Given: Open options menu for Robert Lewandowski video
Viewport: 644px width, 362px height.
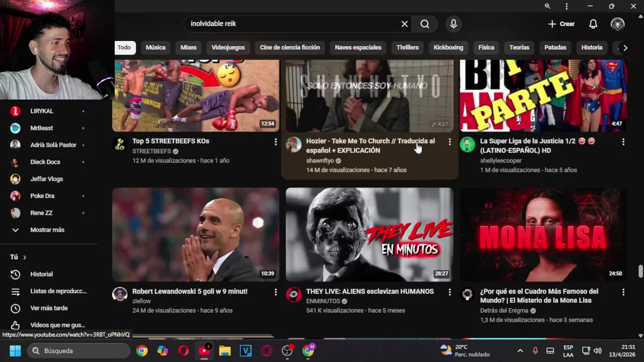Looking at the screenshot, I should 275,292.
